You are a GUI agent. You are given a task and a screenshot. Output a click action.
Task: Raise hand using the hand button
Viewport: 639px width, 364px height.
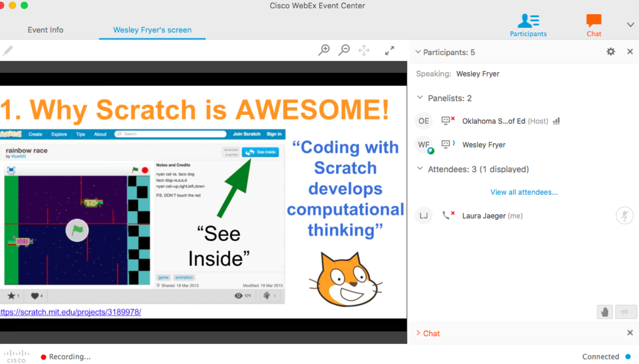coord(605,312)
